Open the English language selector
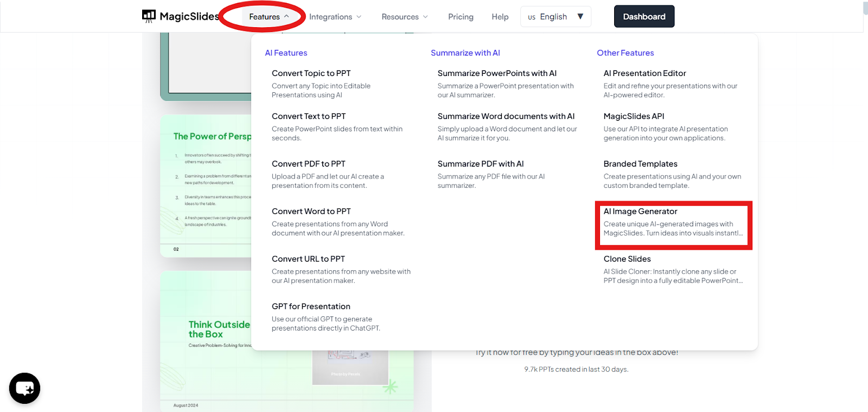Viewport: 868px width, 412px height. pos(556,17)
